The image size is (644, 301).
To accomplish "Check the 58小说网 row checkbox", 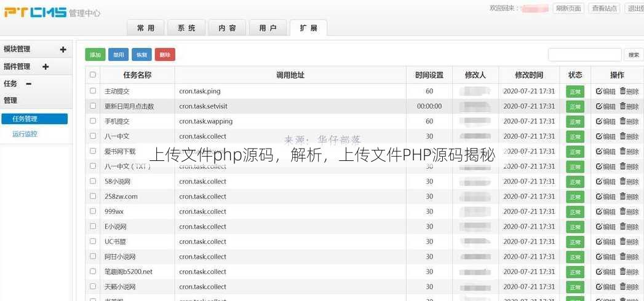I will coord(93,181).
